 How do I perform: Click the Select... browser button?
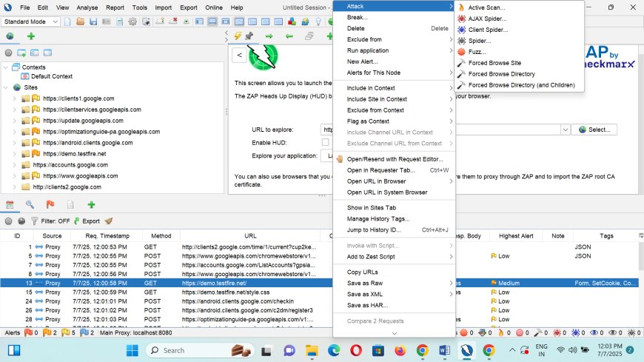point(594,130)
